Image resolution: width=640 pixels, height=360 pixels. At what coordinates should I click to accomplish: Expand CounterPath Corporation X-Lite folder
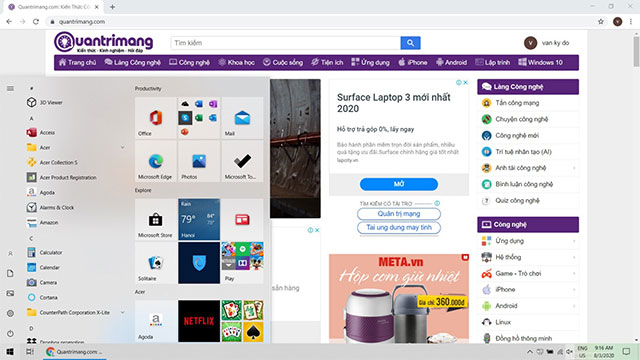[x=76, y=312]
